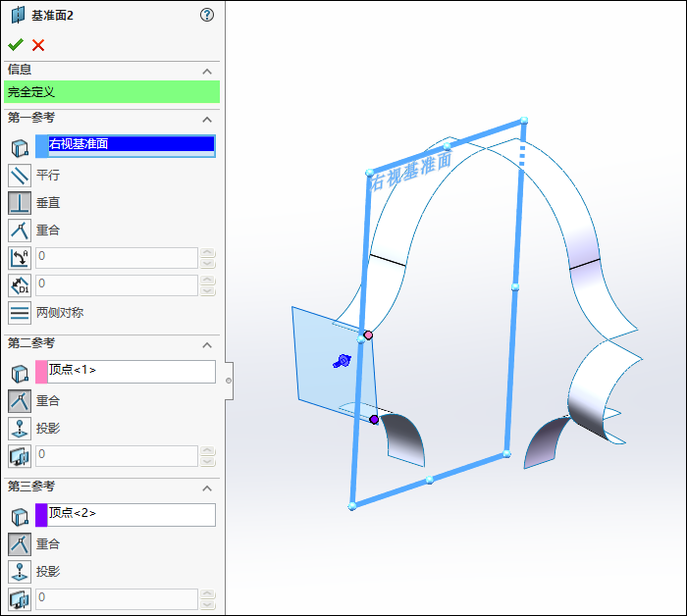687x616 pixels.
Task: Toggle the 垂直 perpendicular constraint
Action: 20,203
